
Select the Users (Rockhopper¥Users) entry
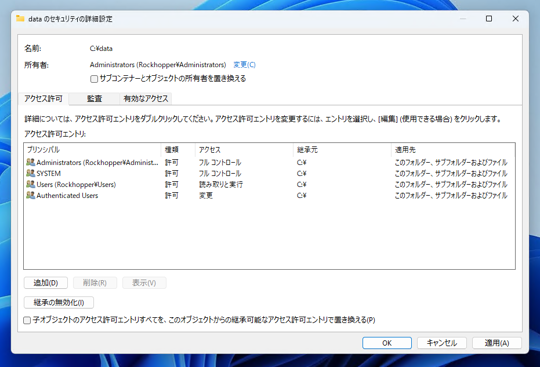point(269,184)
